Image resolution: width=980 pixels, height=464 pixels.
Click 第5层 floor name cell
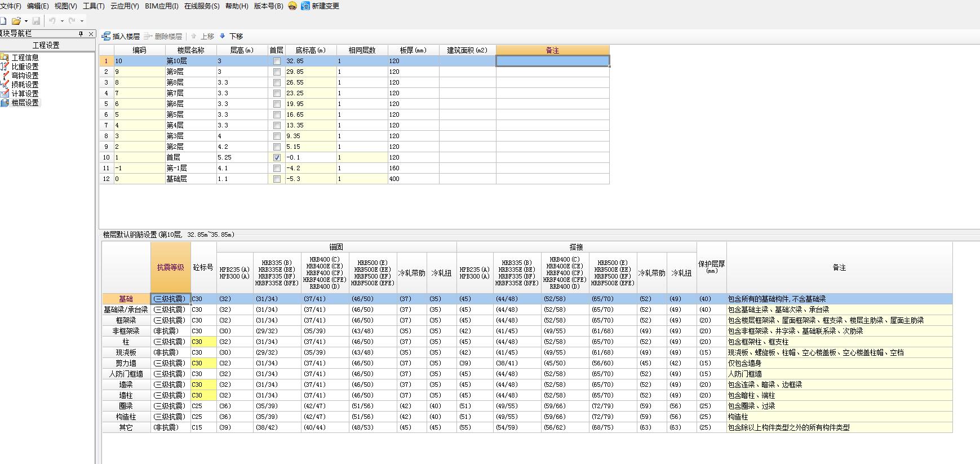click(190, 114)
